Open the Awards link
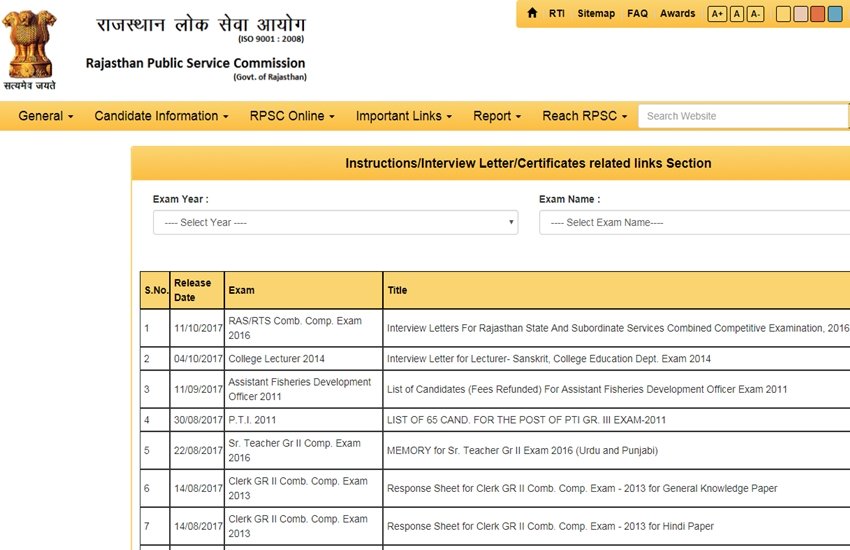850x550 pixels. (677, 14)
